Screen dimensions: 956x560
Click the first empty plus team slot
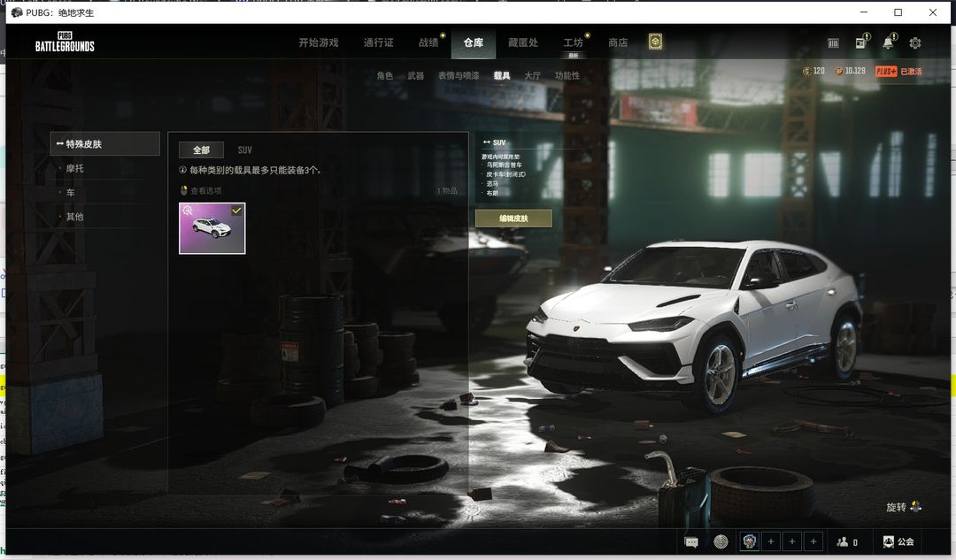(x=771, y=541)
